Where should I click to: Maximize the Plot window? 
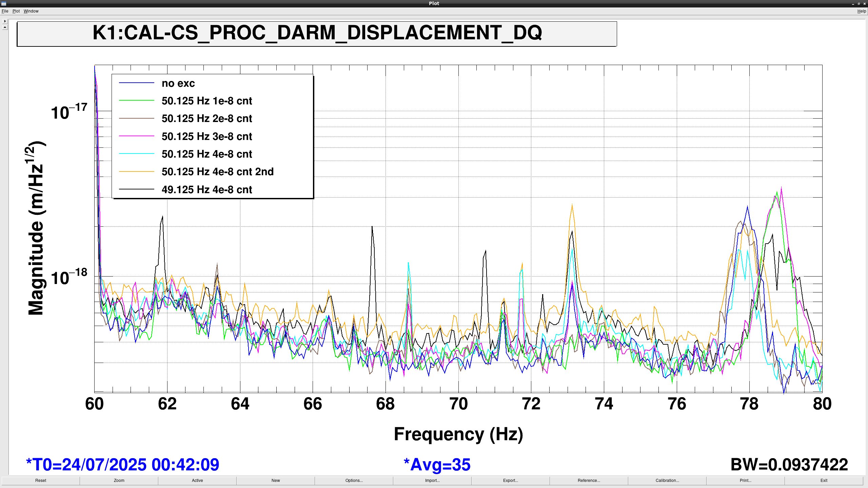[x=859, y=3]
